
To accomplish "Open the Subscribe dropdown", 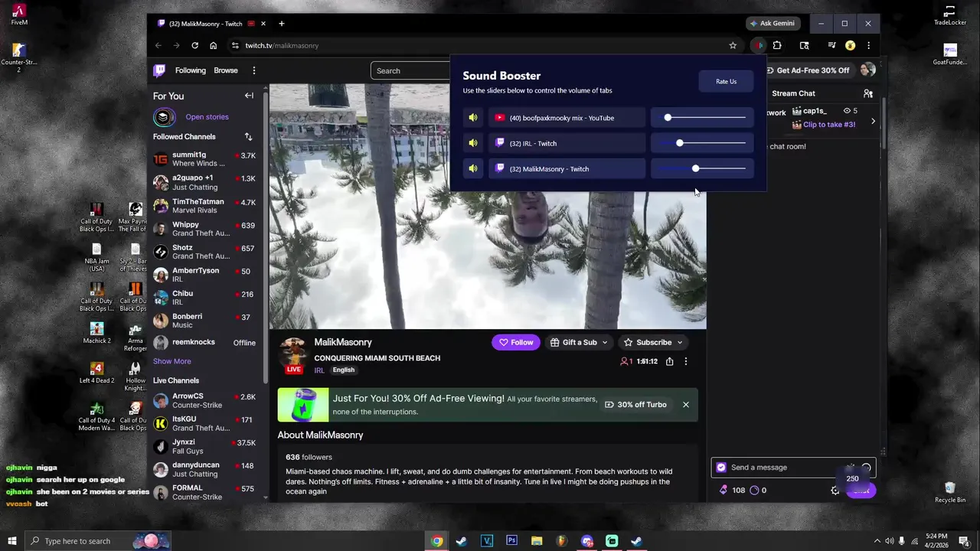I will [653, 342].
